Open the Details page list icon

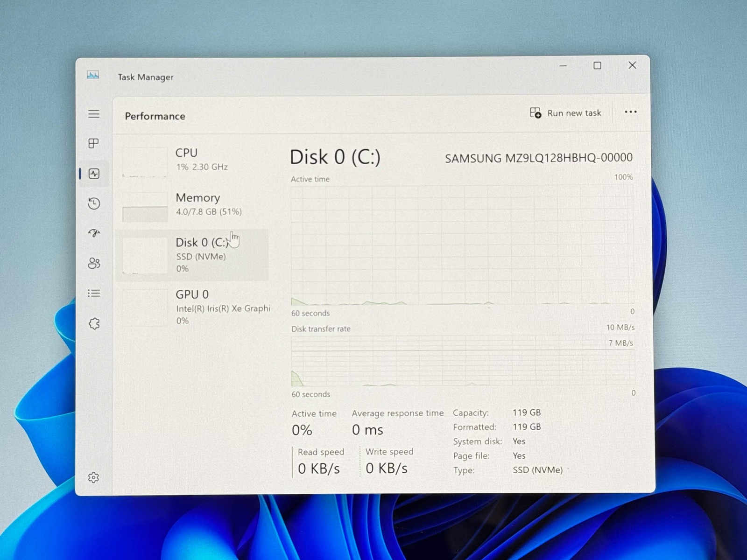click(x=94, y=293)
